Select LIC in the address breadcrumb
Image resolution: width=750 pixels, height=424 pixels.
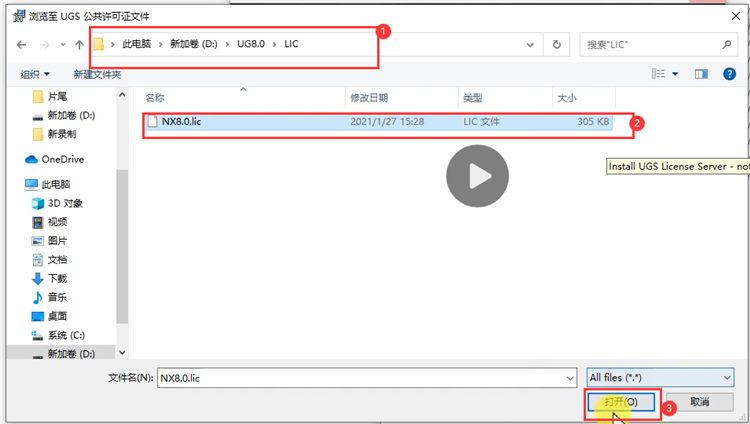click(291, 44)
